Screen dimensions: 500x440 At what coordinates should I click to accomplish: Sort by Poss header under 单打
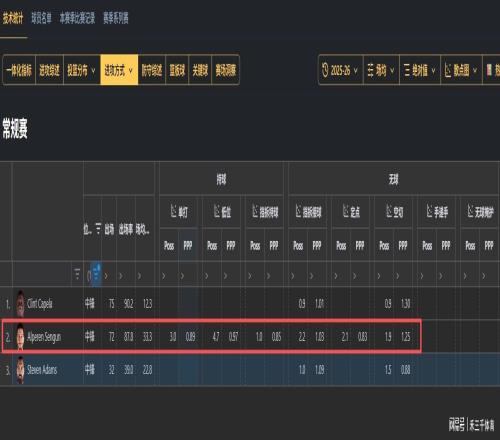(169, 246)
